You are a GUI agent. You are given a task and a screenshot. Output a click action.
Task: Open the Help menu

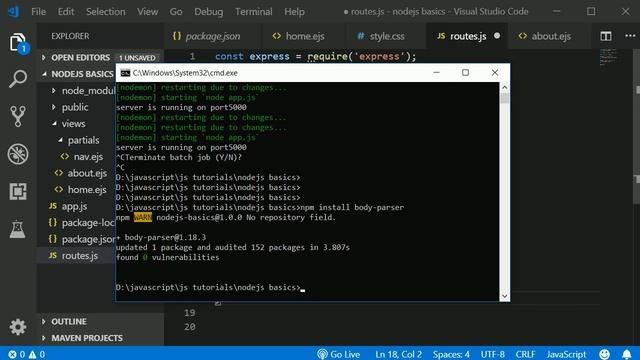[294, 11]
